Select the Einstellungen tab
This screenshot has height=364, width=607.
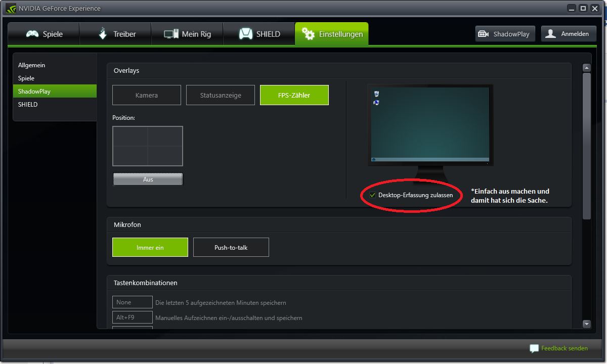[332, 34]
